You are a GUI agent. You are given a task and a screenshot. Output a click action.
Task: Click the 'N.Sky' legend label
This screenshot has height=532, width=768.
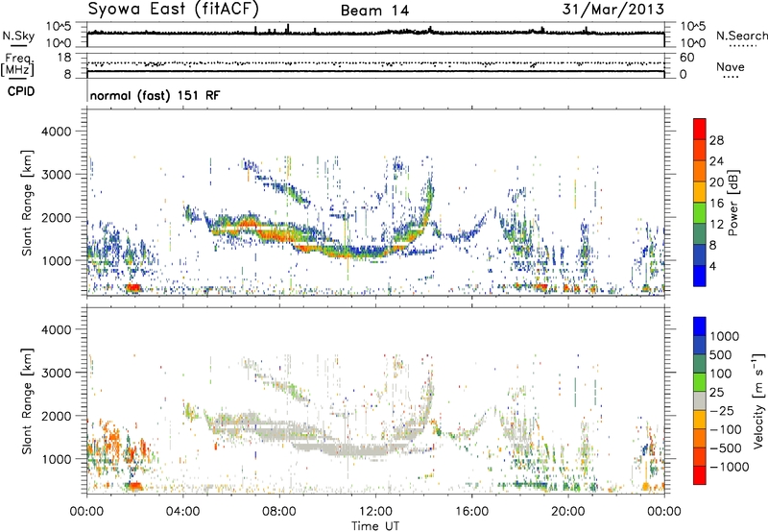(18, 36)
